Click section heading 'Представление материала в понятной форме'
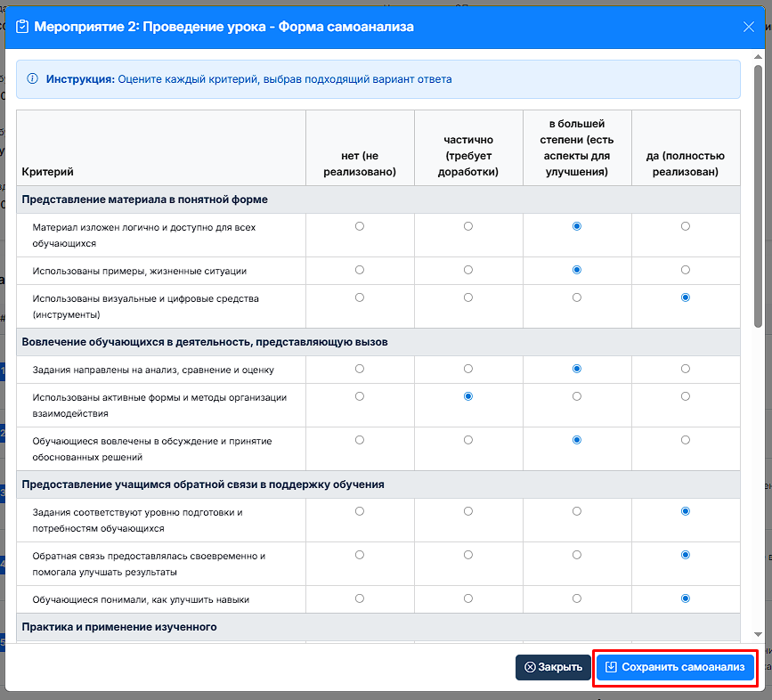Screen dimensions: 772x700 [145, 199]
